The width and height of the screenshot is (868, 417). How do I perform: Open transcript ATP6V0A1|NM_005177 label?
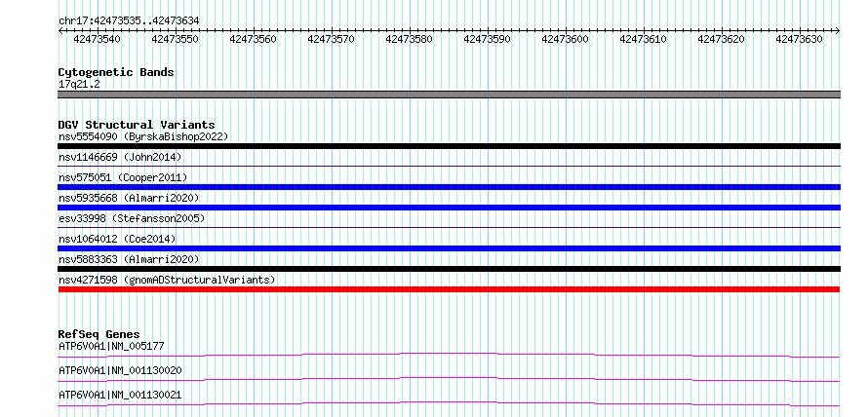(111, 346)
